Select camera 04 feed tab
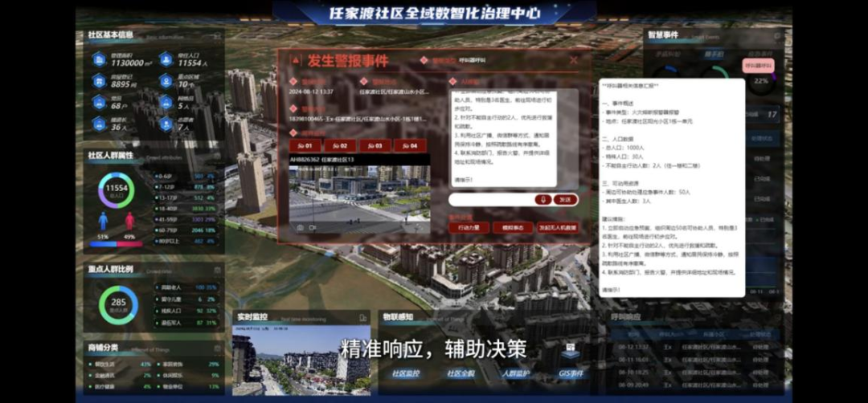The height and width of the screenshot is (403, 868). tap(411, 145)
